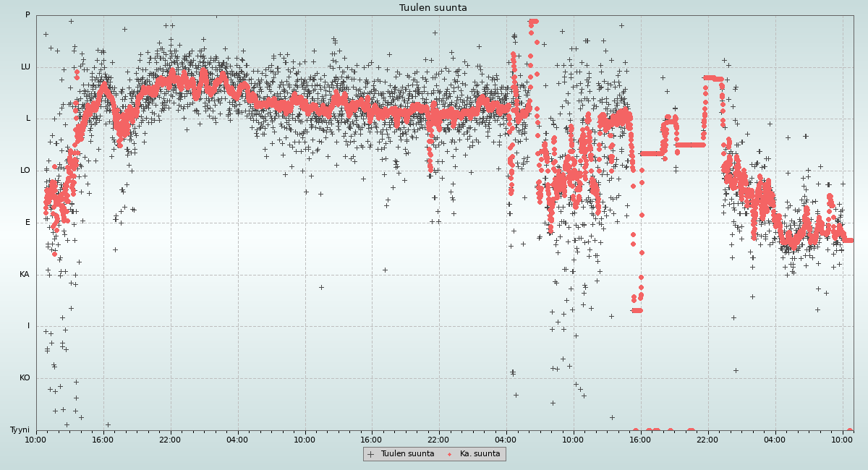The width and height of the screenshot is (868, 470).
Task: Click the chart title 'Tuulen suunta'
Action: click(x=433, y=8)
